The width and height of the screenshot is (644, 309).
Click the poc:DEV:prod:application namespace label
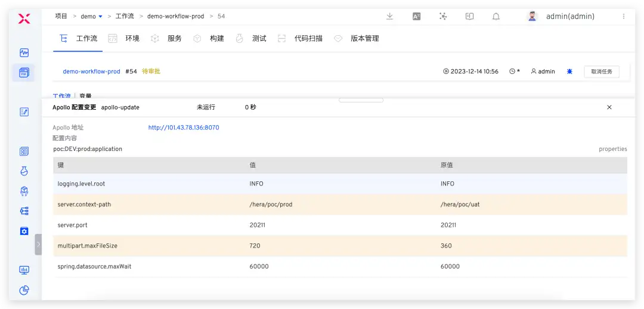point(88,149)
